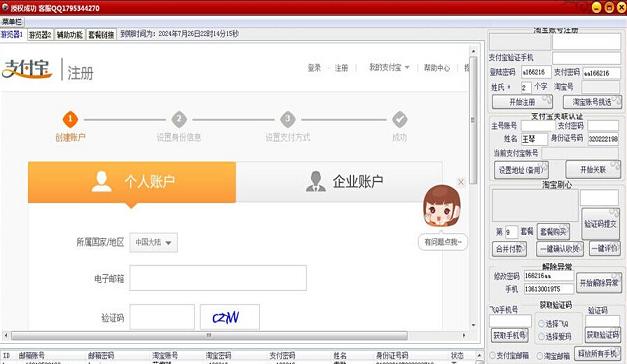
Task: Click the 淘宝账号 column header
Action: click(165, 355)
